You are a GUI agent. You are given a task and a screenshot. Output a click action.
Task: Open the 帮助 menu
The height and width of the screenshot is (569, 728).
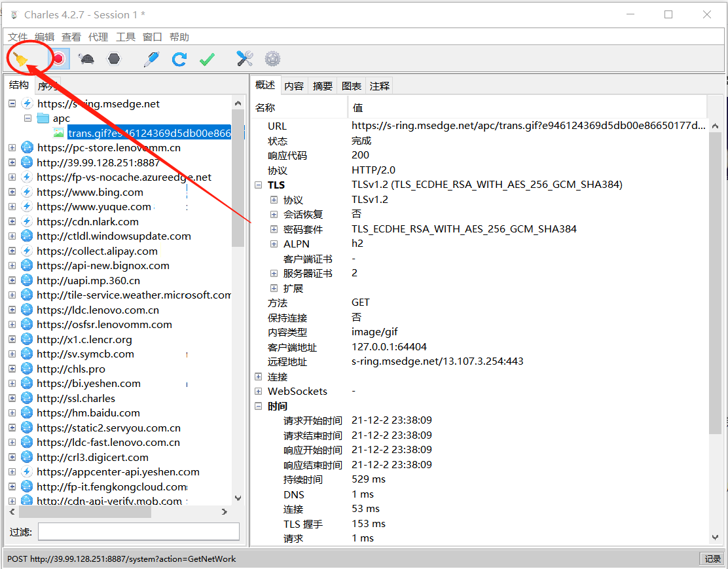179,37
